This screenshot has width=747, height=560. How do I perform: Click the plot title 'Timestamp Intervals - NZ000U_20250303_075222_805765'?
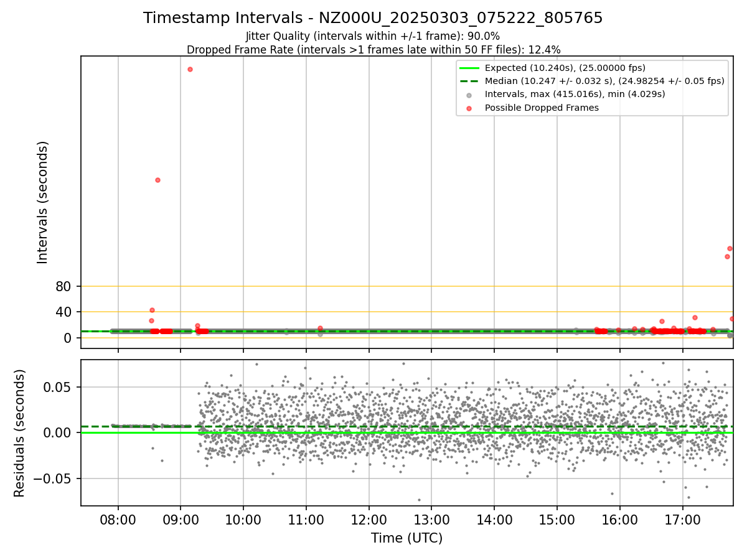pos(373,18)
